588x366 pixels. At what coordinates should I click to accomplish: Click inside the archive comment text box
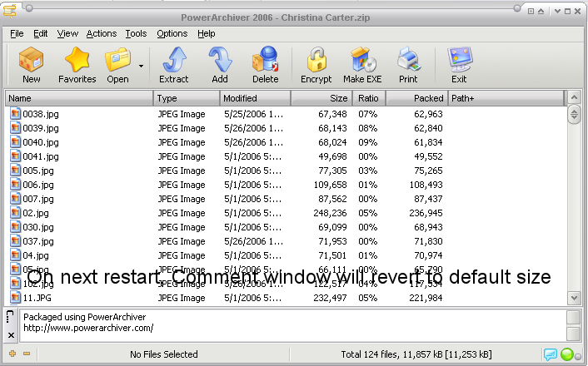click(x=292, y=326)
